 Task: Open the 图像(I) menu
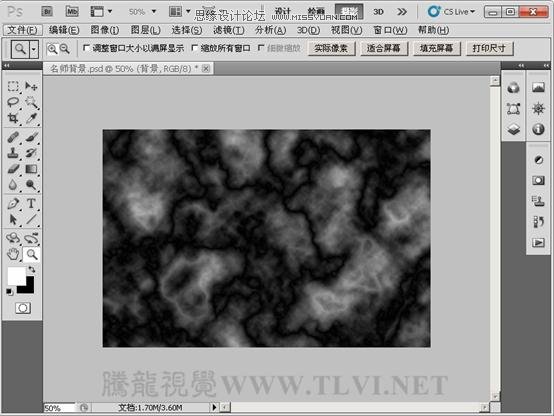click(x=105, y=30)
